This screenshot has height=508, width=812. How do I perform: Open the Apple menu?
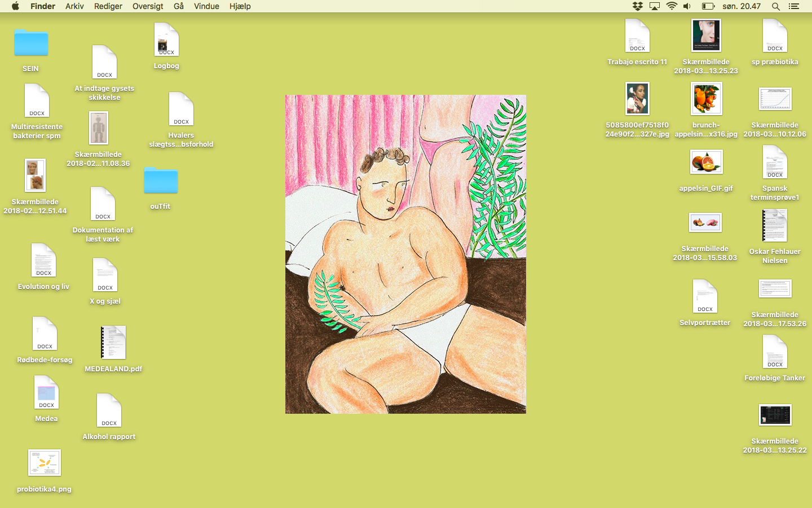(x=15, y=6)
